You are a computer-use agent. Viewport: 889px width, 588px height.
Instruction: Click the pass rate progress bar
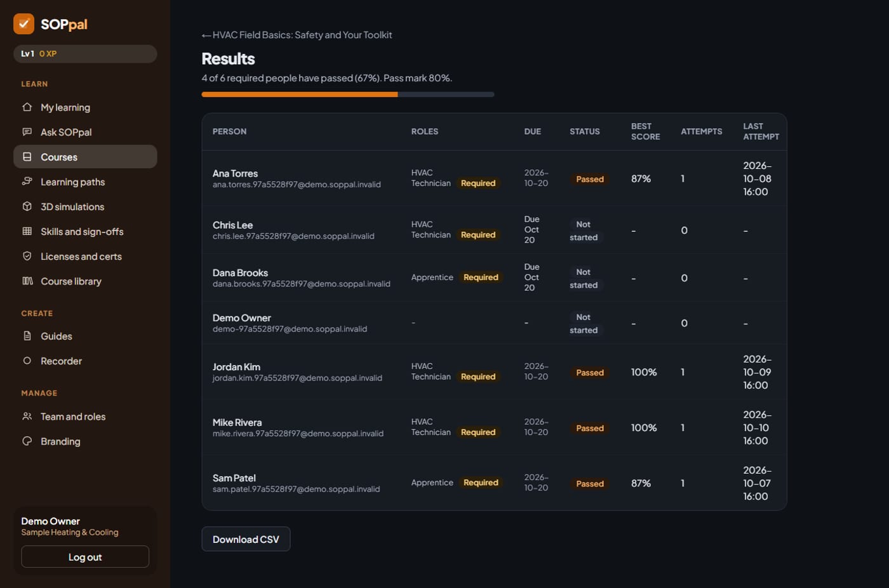click(x=348, y=95)
